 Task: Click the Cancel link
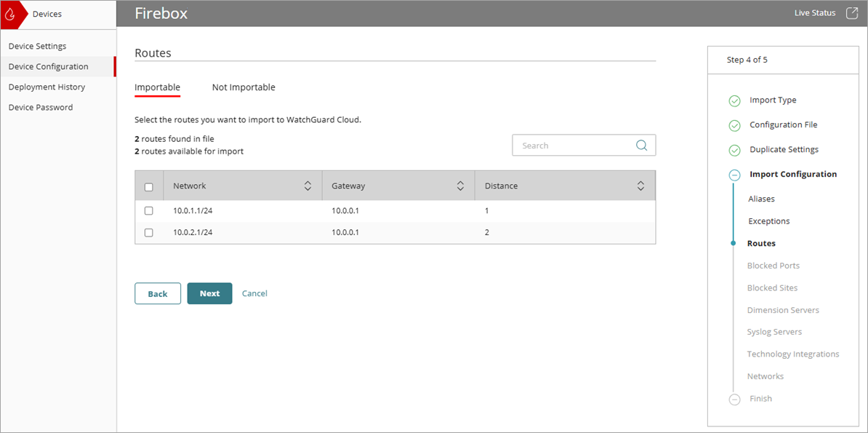pos(254,293)
